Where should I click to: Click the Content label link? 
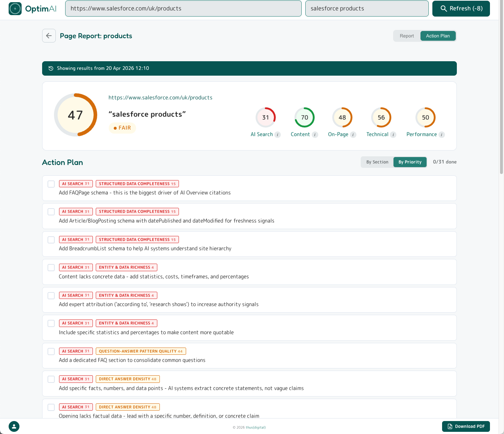tap(300, 134)
